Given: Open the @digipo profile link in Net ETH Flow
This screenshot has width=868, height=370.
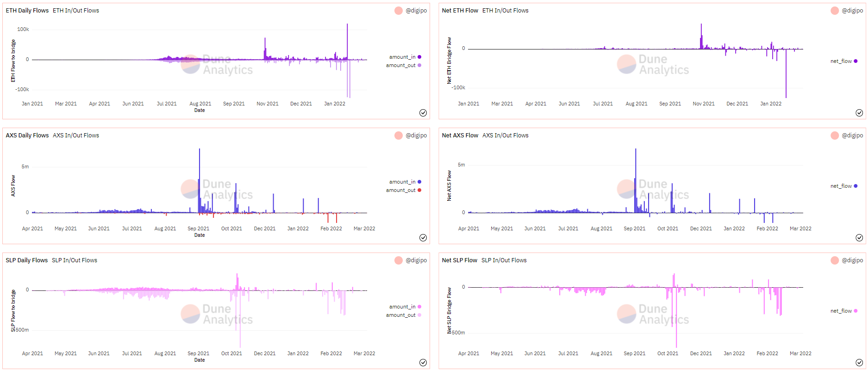Looking at the screenshot, I should pos(852,11).
